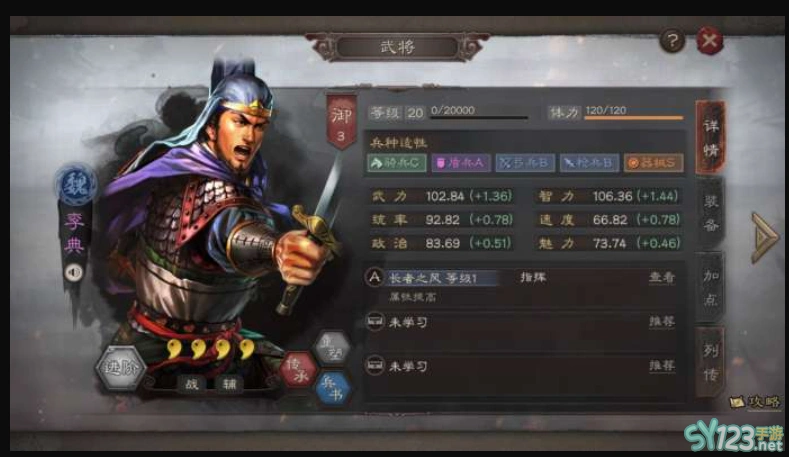The width and height of the screenshot is (789, 457).
Task: Toggle the 战 mode button
Action: pos(192,385)
